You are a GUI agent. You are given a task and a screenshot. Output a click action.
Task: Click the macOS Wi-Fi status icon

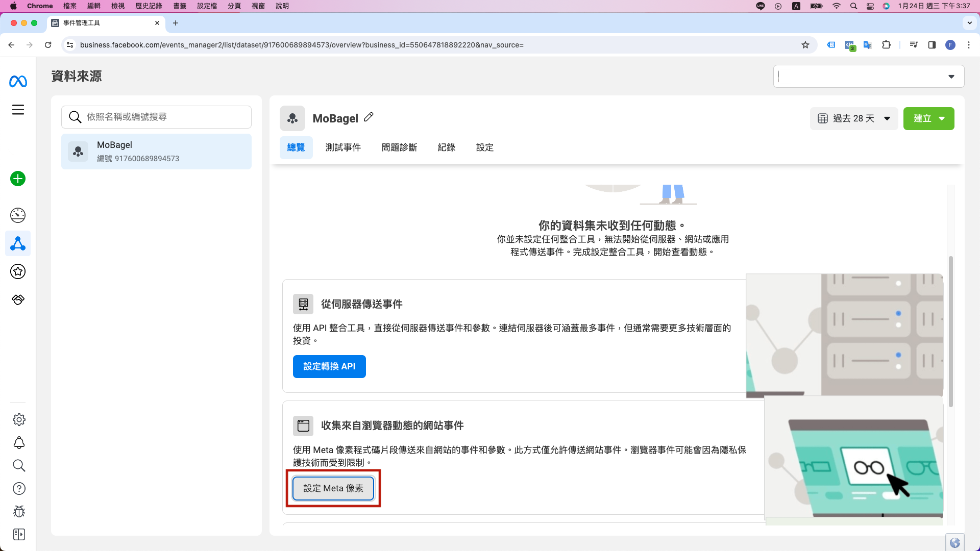pyautogui.click(x=836, y=6)
